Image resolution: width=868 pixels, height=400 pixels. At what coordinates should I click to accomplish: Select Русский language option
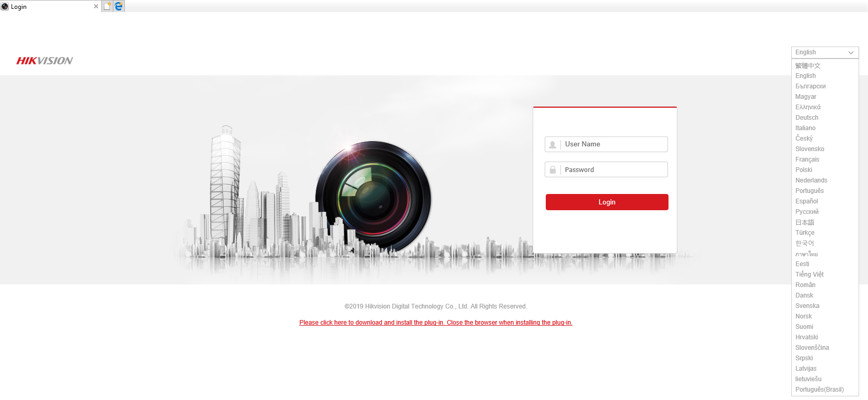click(x=807, y=212)
